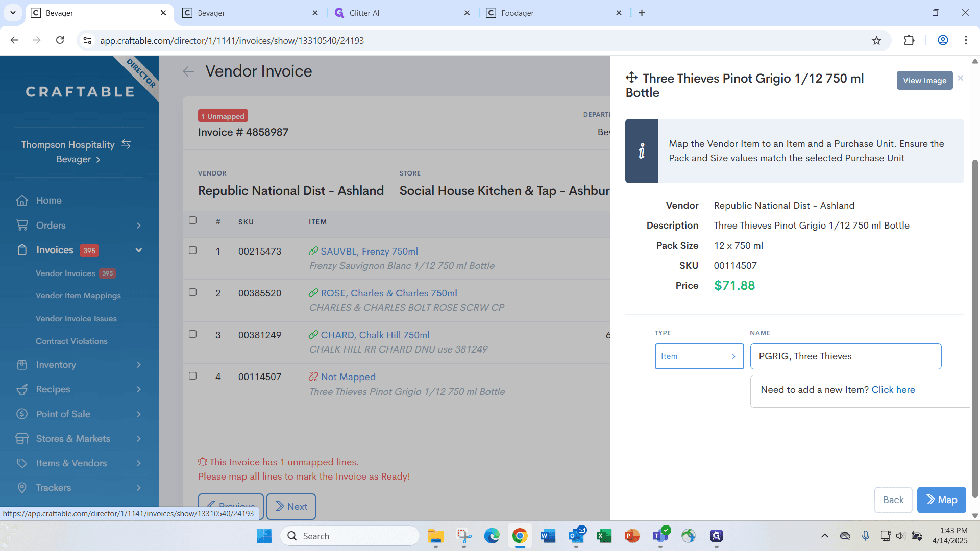Open Contract Violations submenu item
The width and height of the screenshot is (980, 551).
point(71,341)
